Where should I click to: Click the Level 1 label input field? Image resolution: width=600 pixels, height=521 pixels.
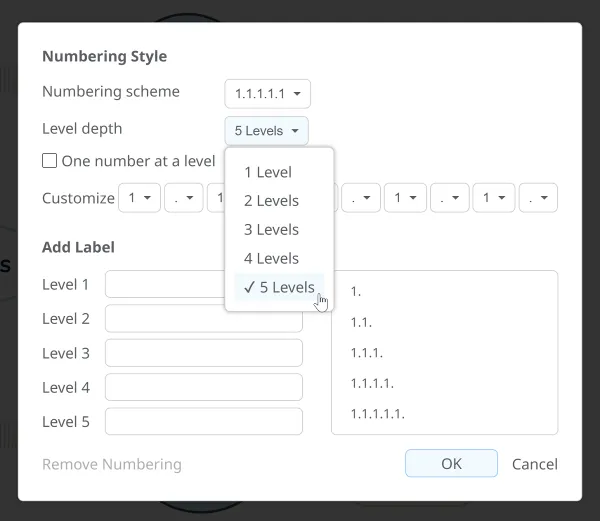pyautogui.click(x=165, y=285)
